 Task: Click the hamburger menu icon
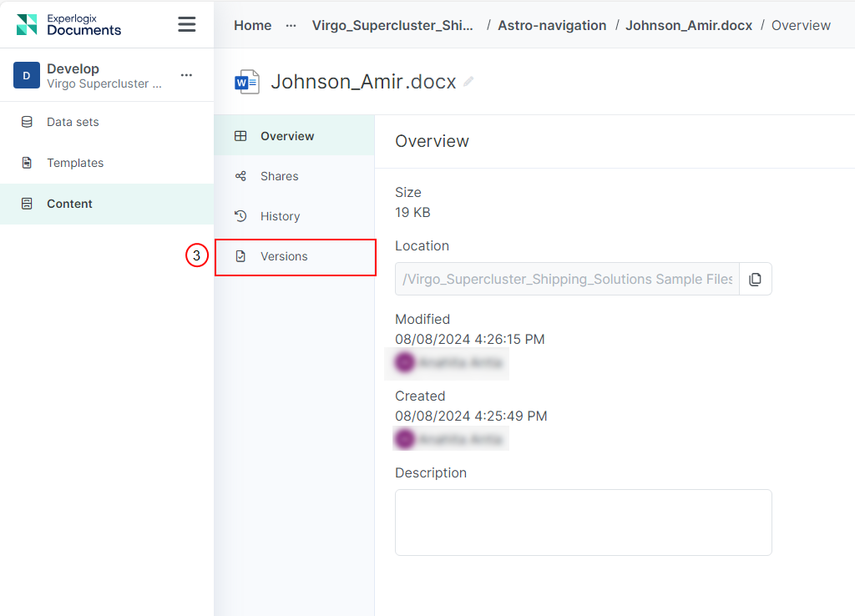186,24
